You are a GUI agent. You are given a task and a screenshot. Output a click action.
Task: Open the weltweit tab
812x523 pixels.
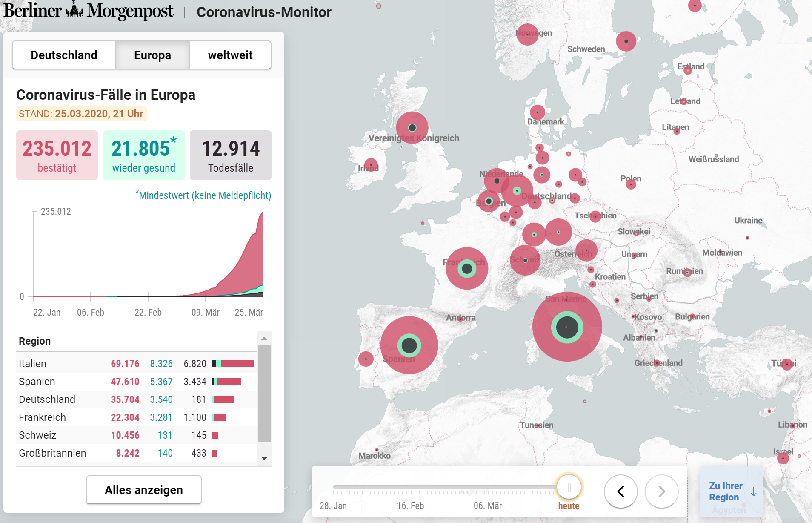[x=230, y=55]
